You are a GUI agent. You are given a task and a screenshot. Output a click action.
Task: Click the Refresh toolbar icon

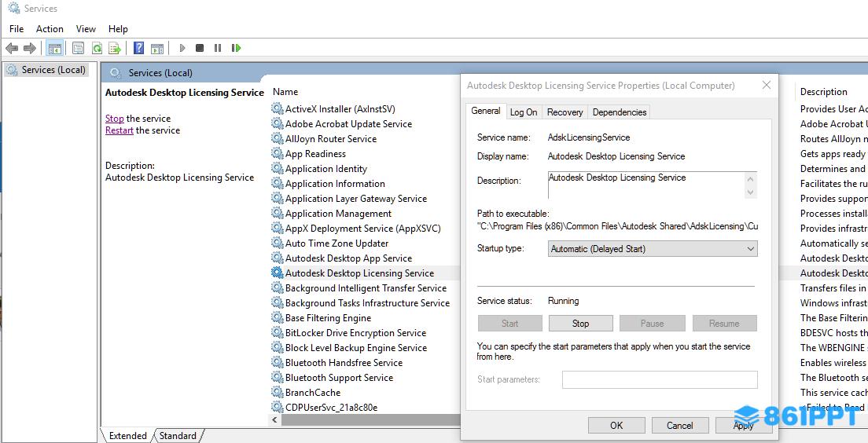(x=97, y=48)
